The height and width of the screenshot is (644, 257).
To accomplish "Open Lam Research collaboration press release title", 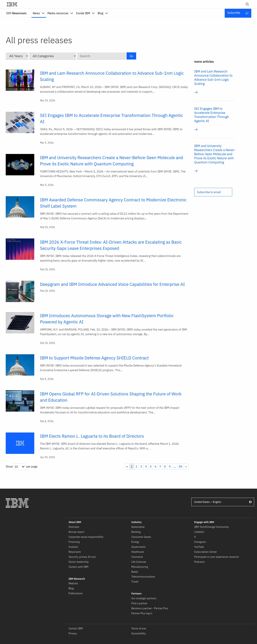I will click(112, 76).
